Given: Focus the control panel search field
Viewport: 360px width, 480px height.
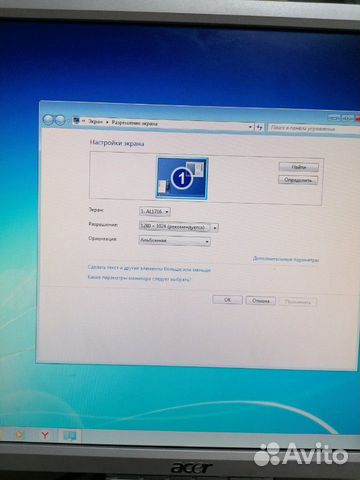Looking at the screenshot, I should (x=313, y=128).
